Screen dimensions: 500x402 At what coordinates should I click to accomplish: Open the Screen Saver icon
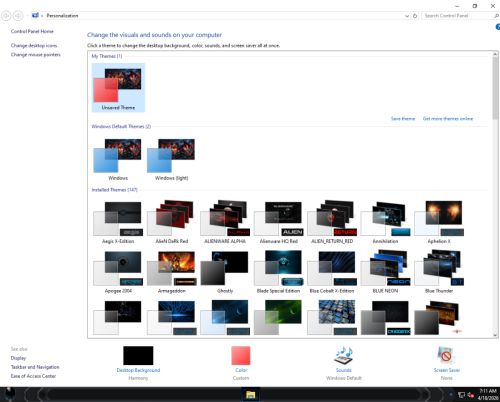click(446, 356)
